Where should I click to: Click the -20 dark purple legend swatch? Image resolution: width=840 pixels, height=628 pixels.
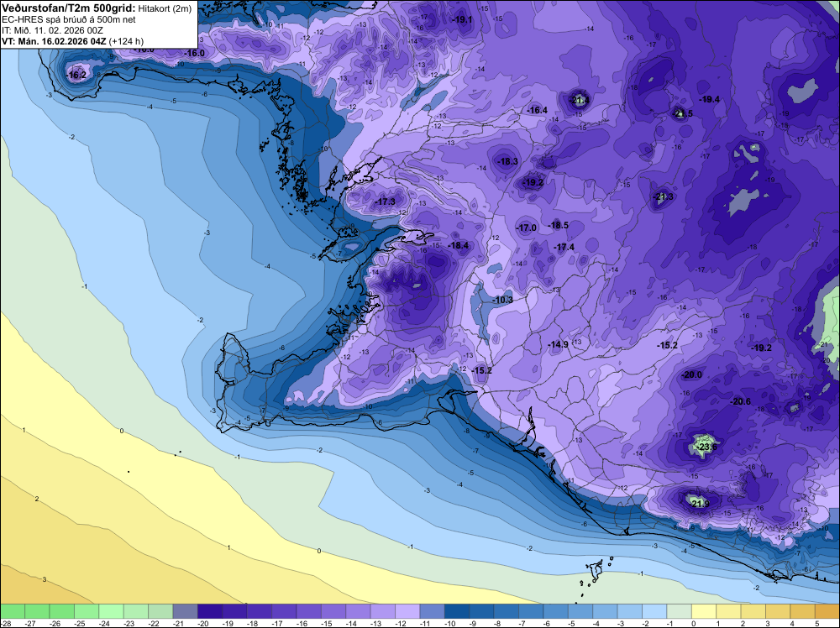point(210,611)
